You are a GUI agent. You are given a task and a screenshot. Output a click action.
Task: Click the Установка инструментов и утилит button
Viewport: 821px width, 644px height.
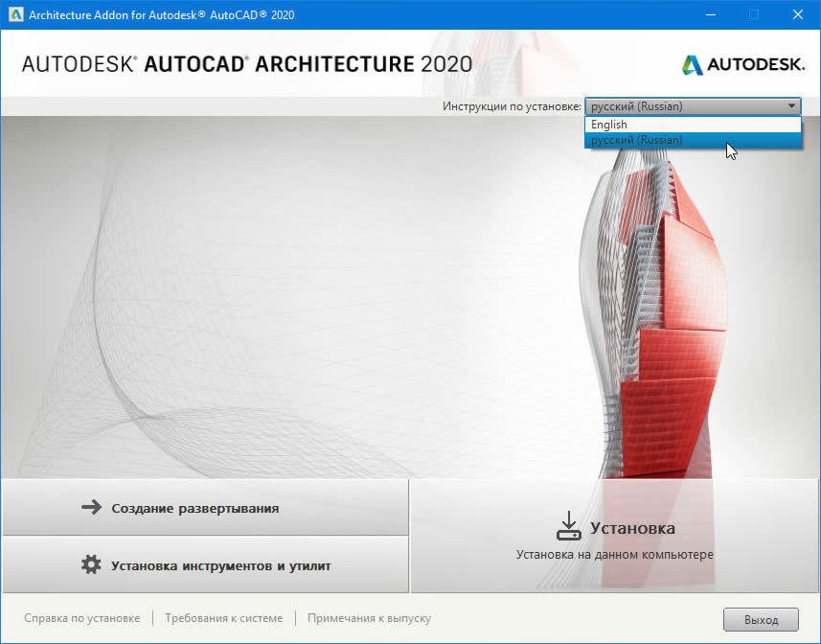coord(205,565)
